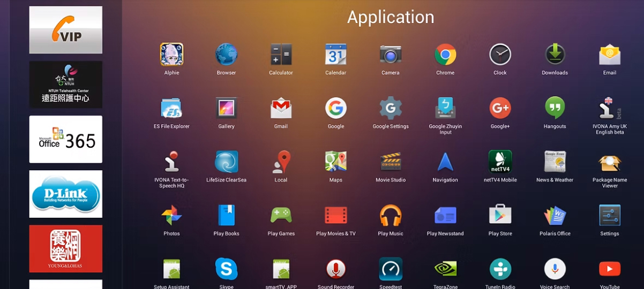Launch LifeSize ClearSea app
Viewport: 644px width, 289px height.
pos(226,162)
